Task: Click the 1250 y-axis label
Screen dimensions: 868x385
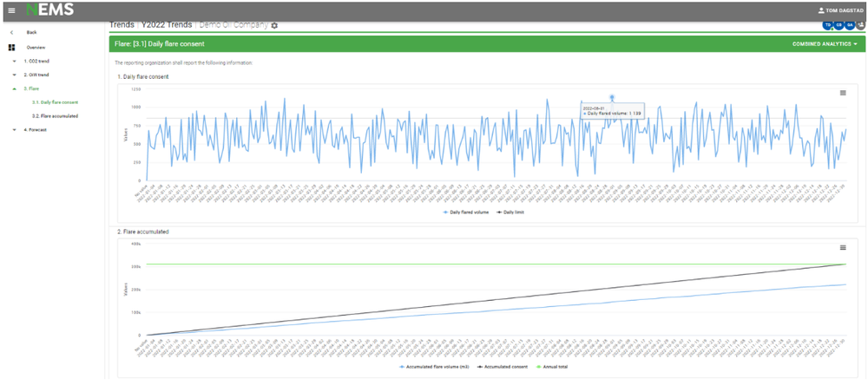Action: click(x=135, y=88)
